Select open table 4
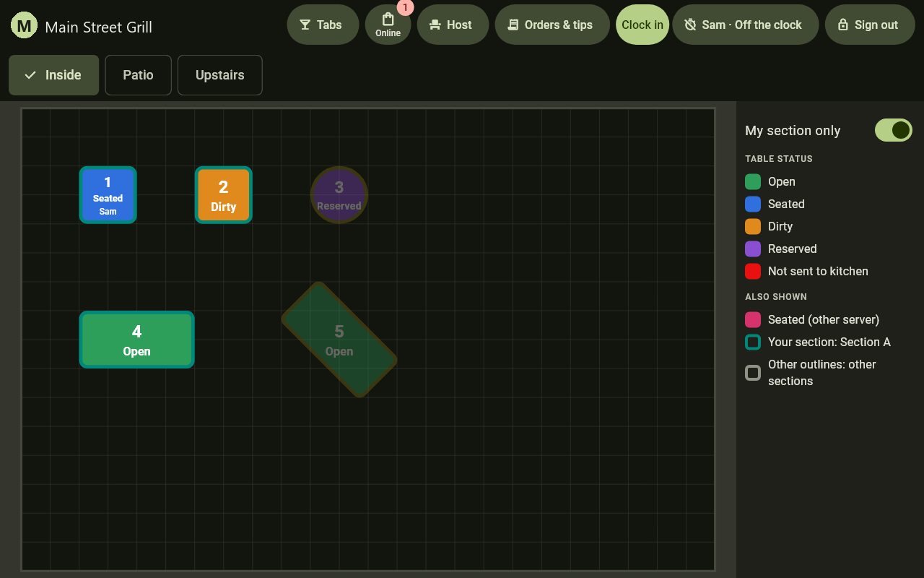The image size is (924, 578). point(137,340)
